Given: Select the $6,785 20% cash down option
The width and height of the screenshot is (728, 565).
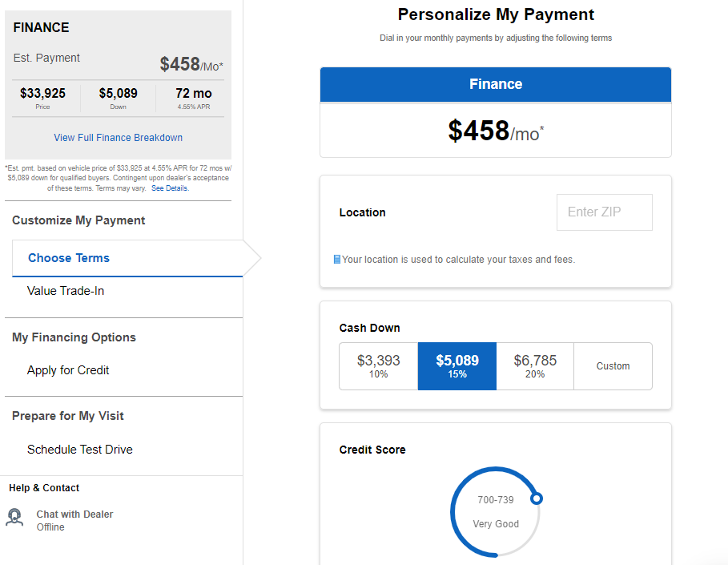Looking at the screenshot, I should pos(535,366).
